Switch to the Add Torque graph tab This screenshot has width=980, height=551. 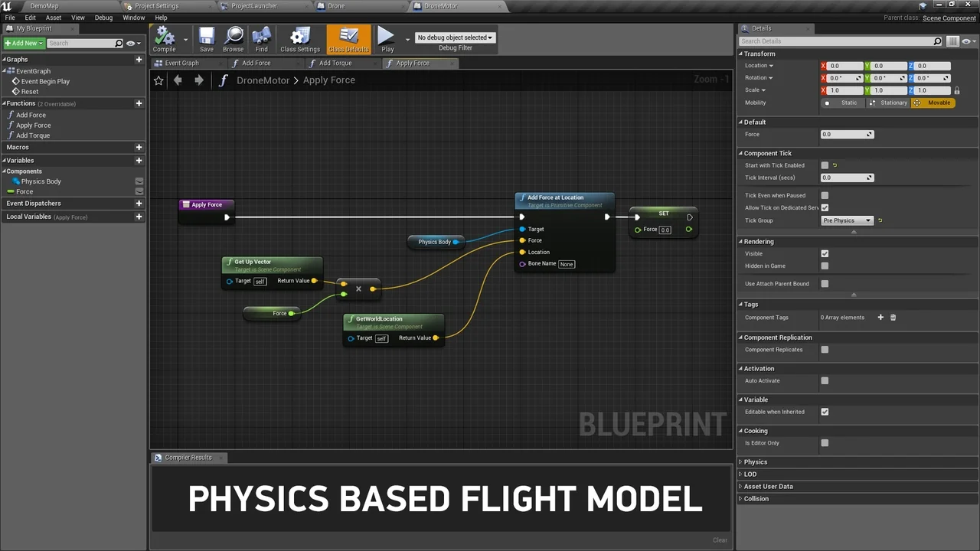[335, 64]
